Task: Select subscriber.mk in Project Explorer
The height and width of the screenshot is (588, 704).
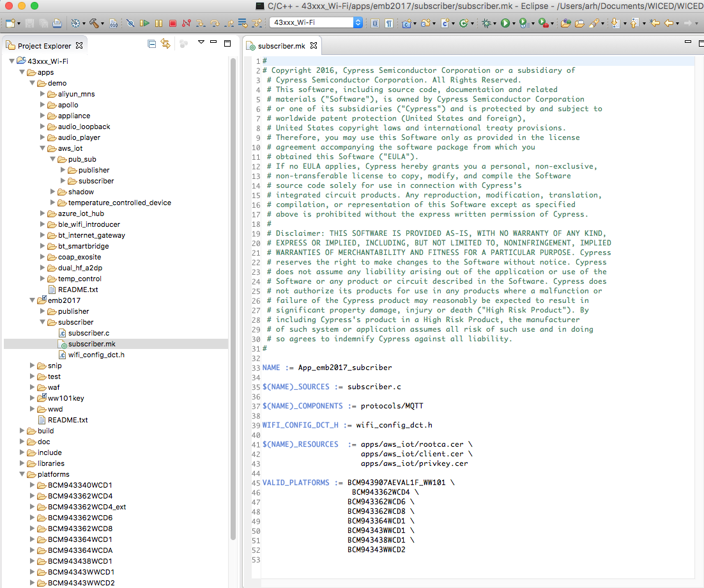Action: (91, 344)
